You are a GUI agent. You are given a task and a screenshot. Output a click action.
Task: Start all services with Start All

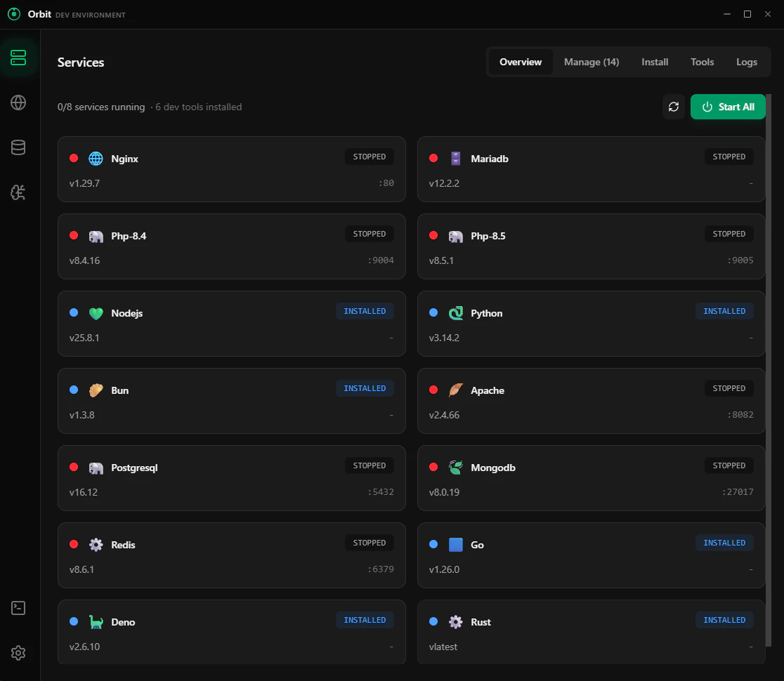728,107
